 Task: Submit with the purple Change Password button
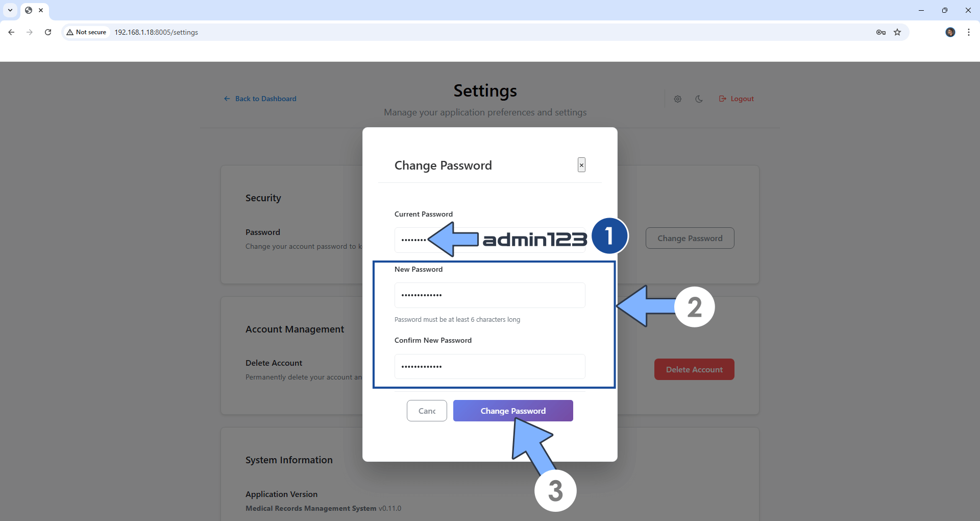pos(513,411)
